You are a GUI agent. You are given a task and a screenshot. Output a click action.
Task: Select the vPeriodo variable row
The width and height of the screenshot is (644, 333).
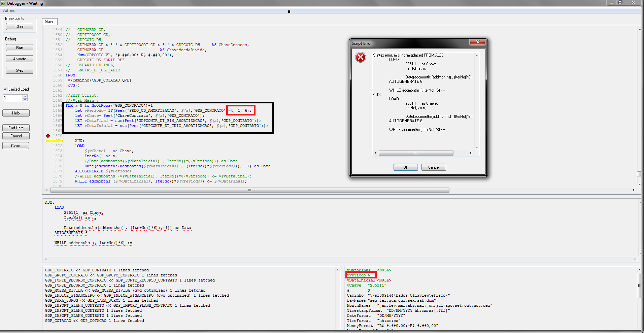coord(359,275)
